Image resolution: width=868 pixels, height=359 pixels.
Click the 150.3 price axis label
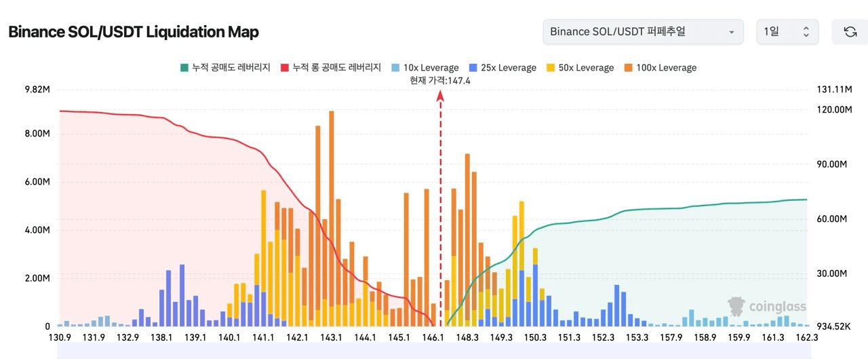(536, 338)
